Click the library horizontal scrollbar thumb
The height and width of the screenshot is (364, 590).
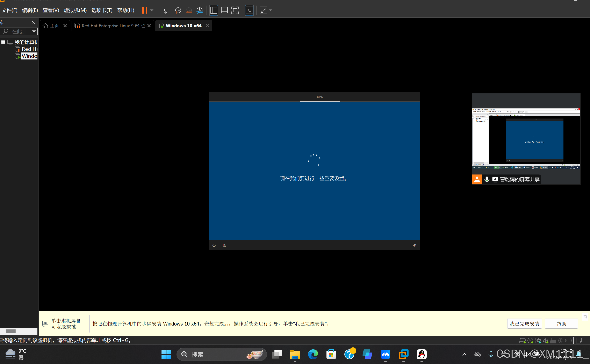pyautogui.click(x=11, y=331)
